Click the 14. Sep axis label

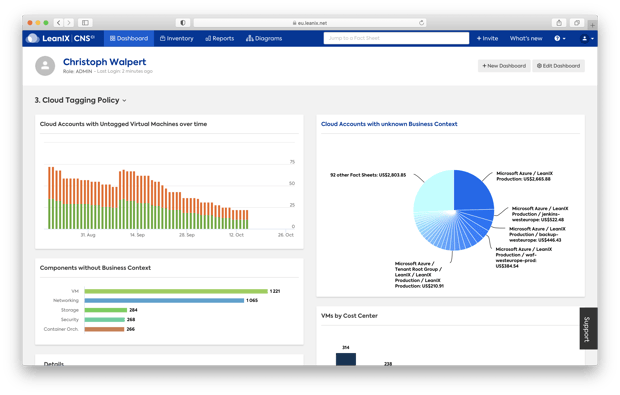(137, 235)
